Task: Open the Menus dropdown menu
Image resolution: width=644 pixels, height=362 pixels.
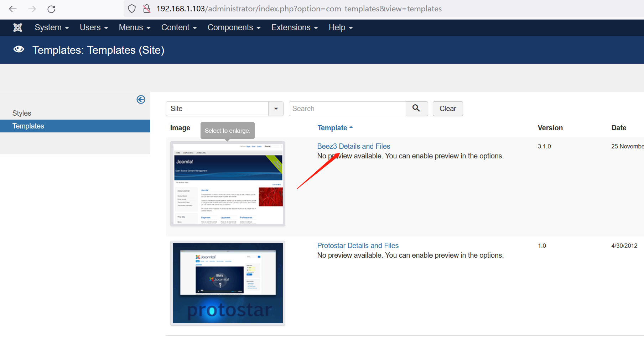Action: coord(135,27)
